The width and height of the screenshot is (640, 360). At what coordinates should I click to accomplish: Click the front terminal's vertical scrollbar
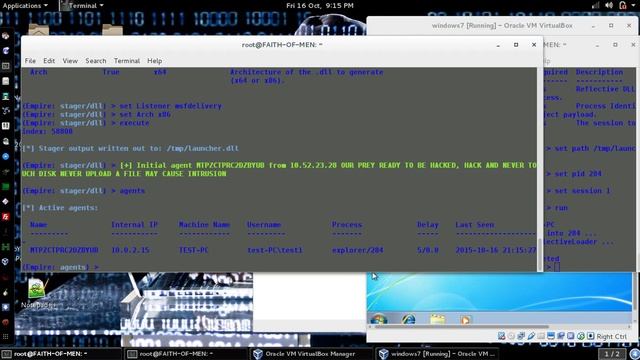tap(540, 255)
